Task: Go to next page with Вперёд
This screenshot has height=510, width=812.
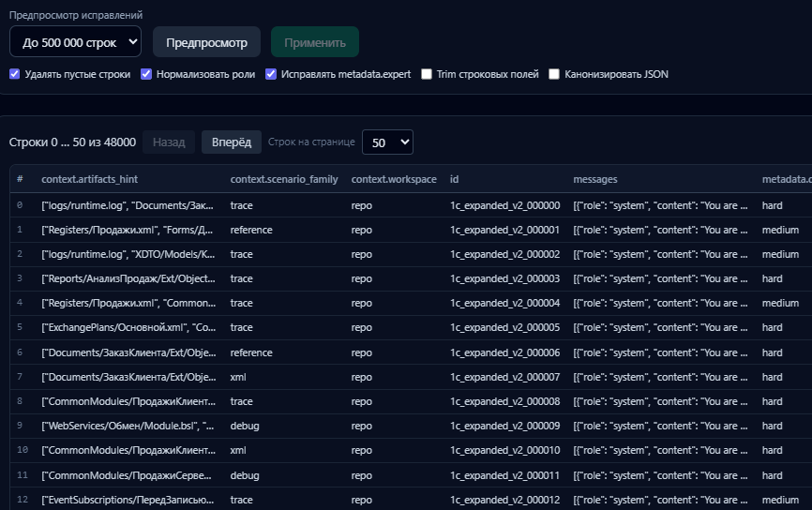Action: [232, 142]
